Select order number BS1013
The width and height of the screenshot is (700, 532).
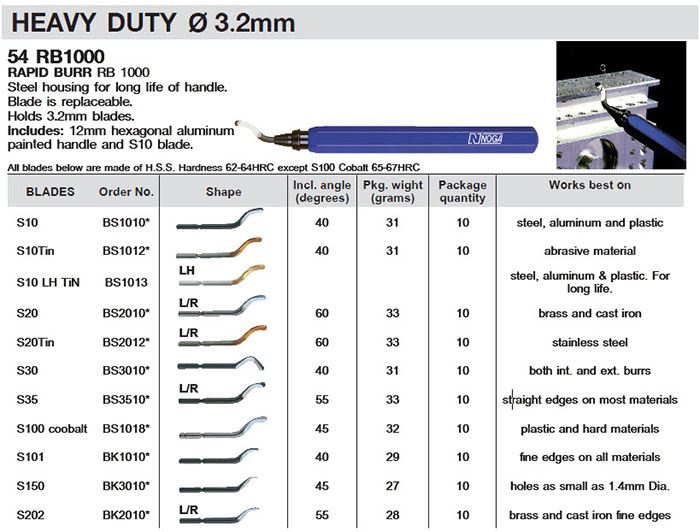126,282
